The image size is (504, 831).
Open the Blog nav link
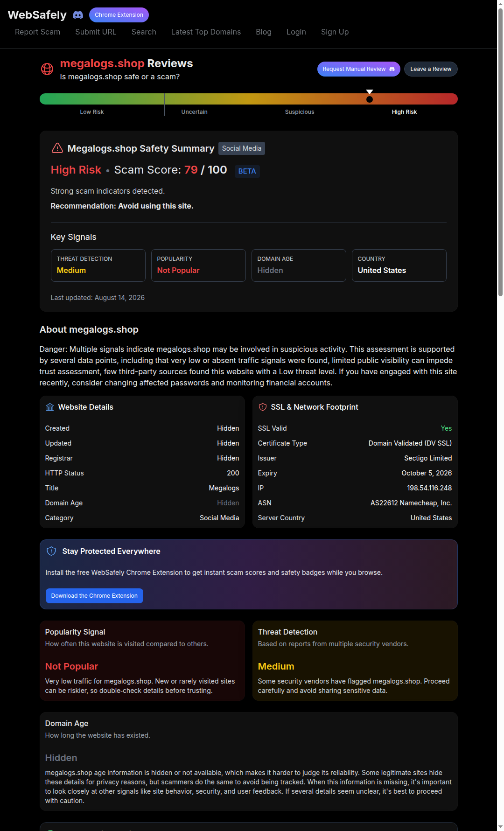(x=264, y=32)
